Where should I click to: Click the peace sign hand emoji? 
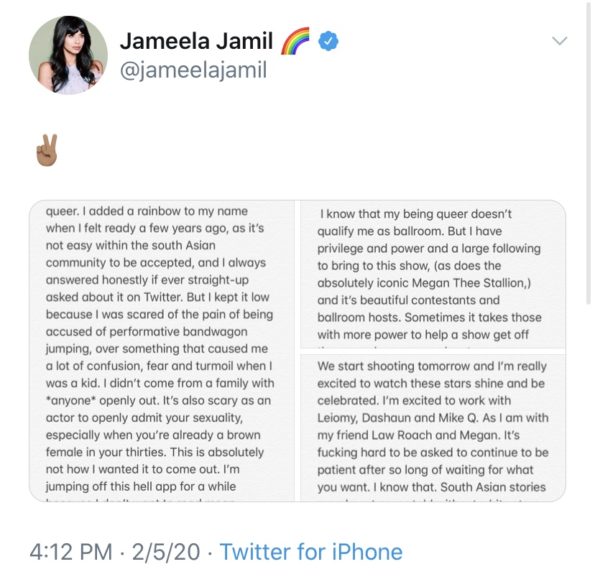pos(47,150)
